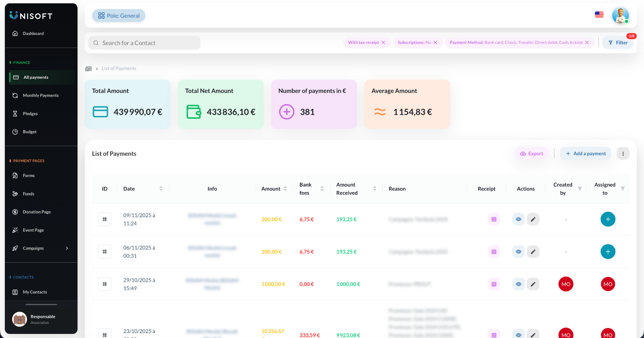The image size is (644, 338).
Task: Open the user profile avatar at top right
Action: (x=620, y=15)
